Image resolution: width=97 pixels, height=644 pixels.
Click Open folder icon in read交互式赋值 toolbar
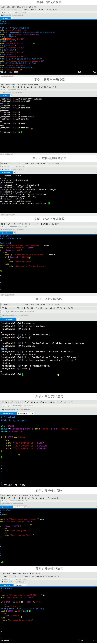click(x=5, y=224)
